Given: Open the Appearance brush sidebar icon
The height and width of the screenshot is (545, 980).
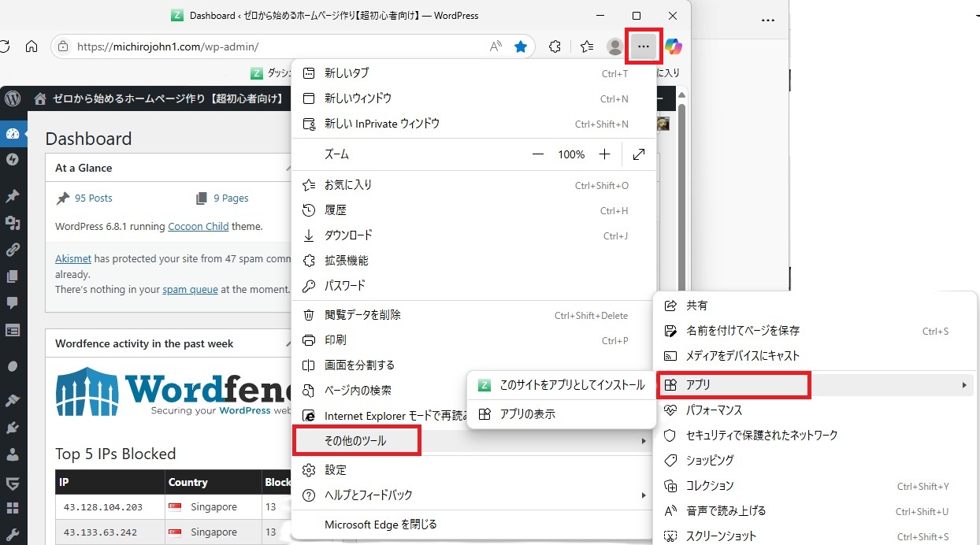Looking at the screenshot, I should [x=13, y=401].
